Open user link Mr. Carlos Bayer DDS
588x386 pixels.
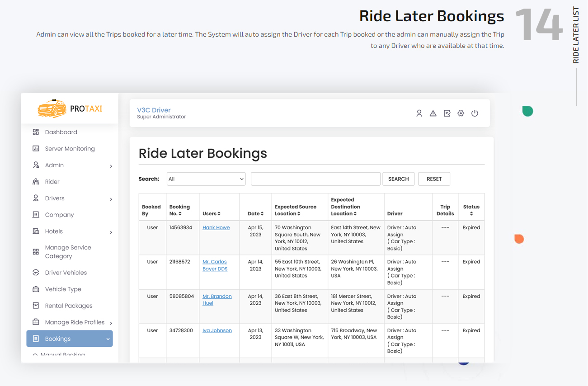[x=215, y=265]
